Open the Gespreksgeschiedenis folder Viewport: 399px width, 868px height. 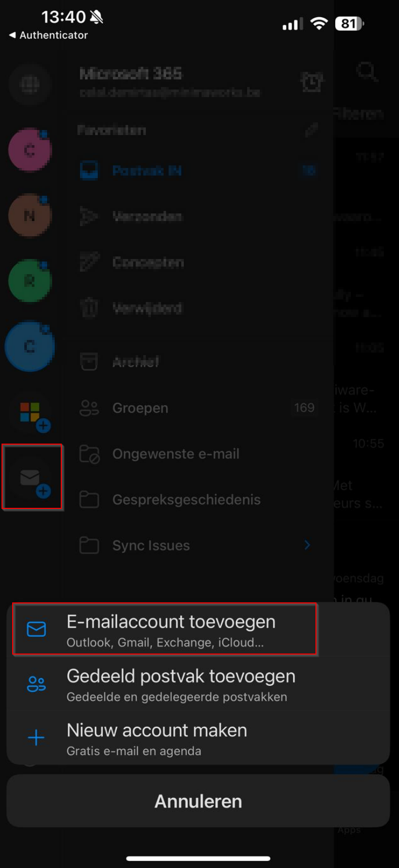point(197,500)
